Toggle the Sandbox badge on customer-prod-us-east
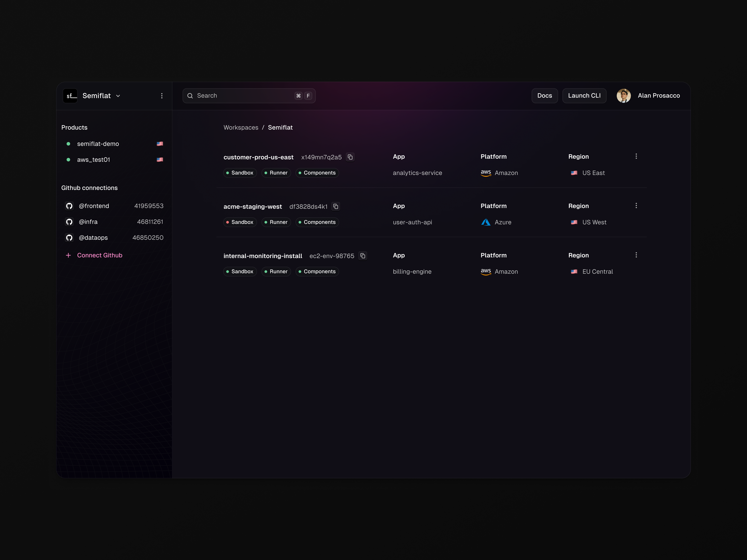Screen dimensions: 747x560 (x=240, y=172)
